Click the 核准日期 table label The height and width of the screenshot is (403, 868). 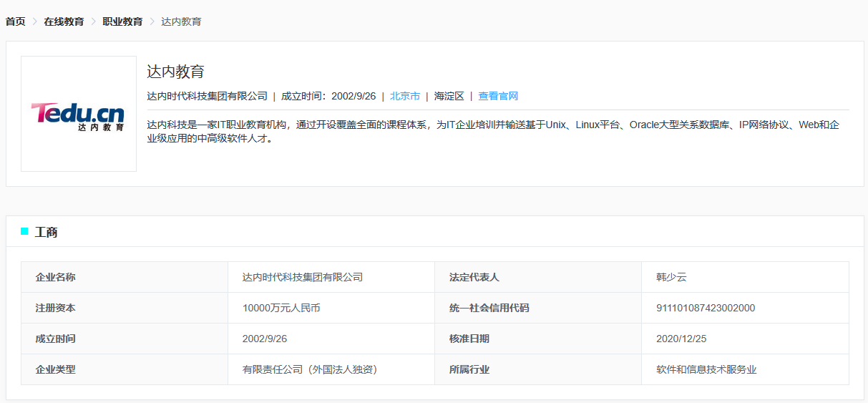[x=469, y=339]
